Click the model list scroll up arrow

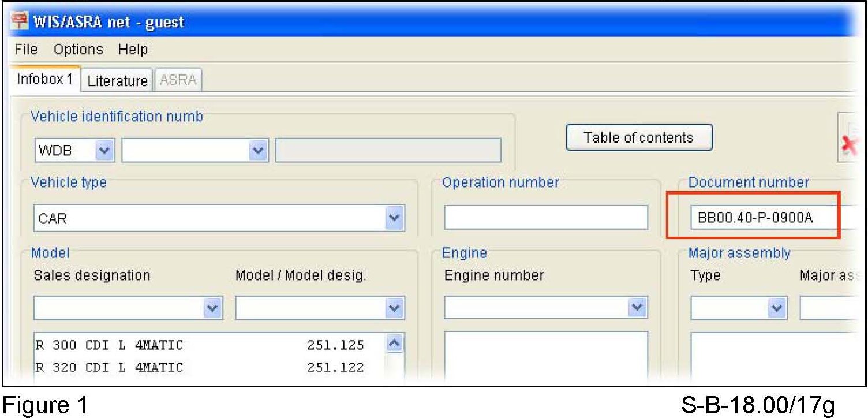coord(395,344)
